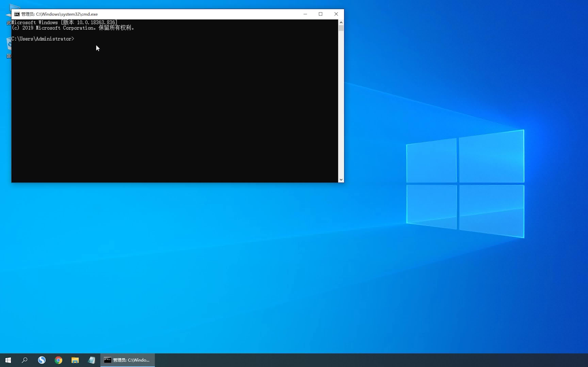Viewport: 588px width, 367px height.
Task: Click the cmd.exe taskbar window button
Action: pos(127,360)
